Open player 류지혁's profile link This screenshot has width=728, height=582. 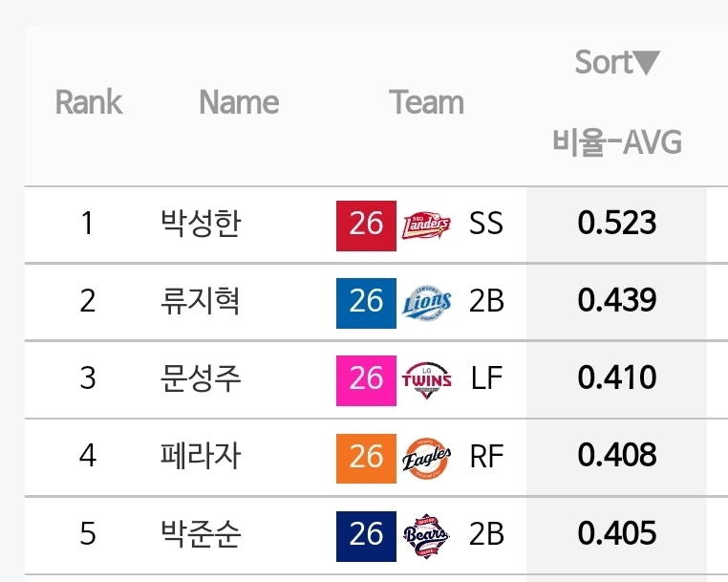click(x=201, y=301)
